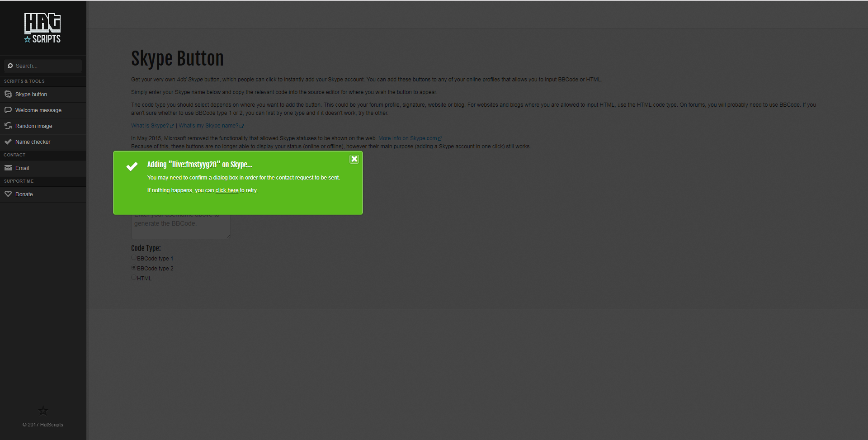This screenshot has height=440, width=868.
Task: Click the Skype logo icon in sidebar
Action: coord(8,94)
